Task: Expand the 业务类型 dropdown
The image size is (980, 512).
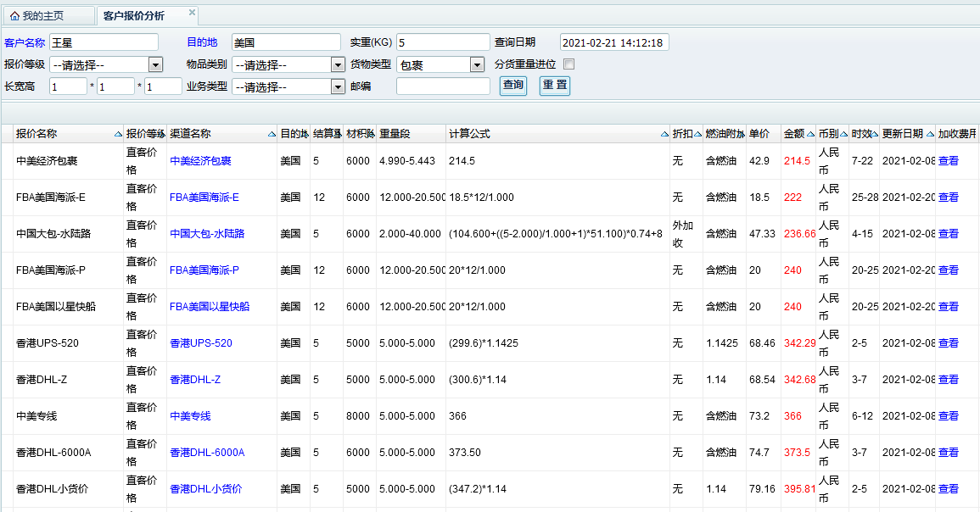Action: [338, 86]
